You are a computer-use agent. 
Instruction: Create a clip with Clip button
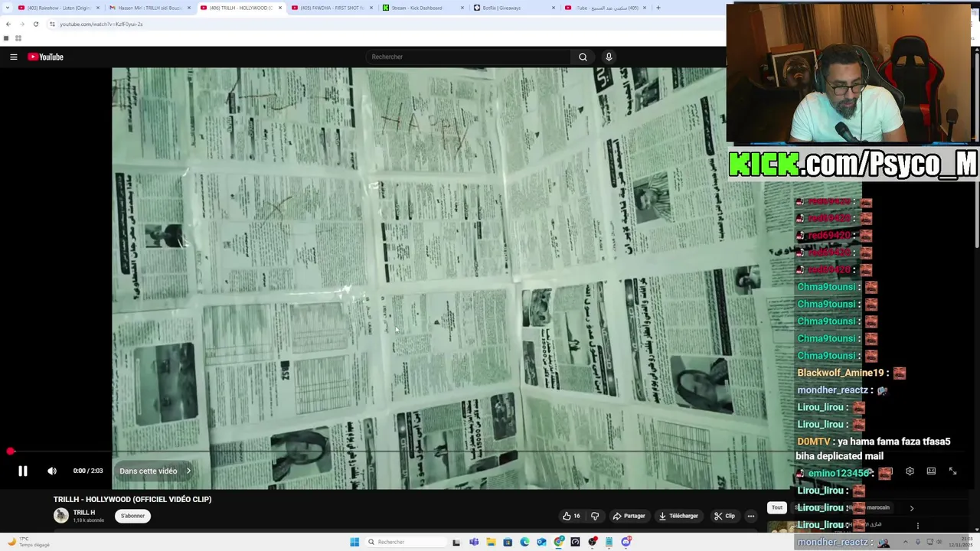(x=724, y=516)
